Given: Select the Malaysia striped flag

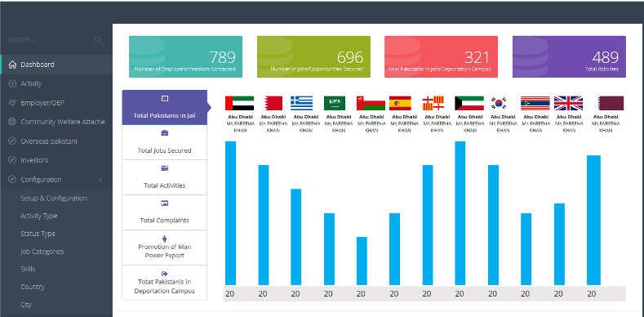Looking at the screenshot, I should click(535, 103).
